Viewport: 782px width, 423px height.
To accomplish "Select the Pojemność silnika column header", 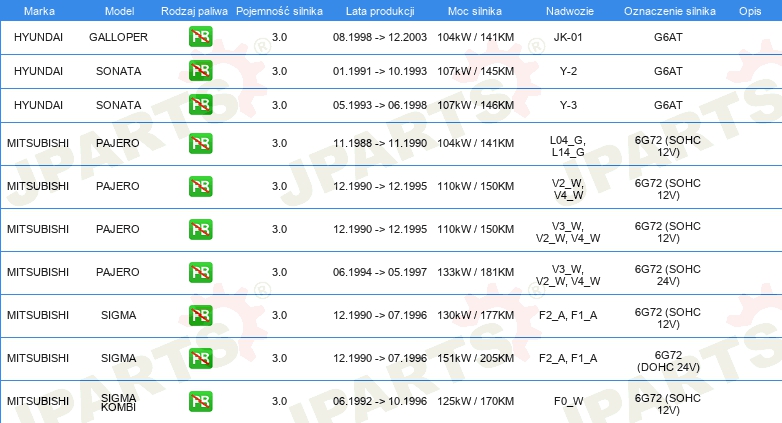I will point(279,11).
